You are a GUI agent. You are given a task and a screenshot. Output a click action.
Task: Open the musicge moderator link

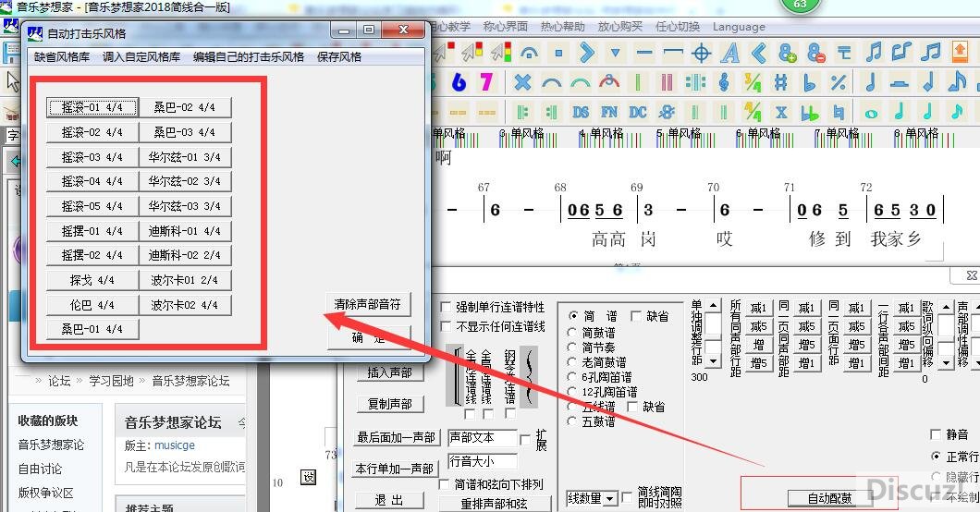pyautogui.click(x=175, y=445)
